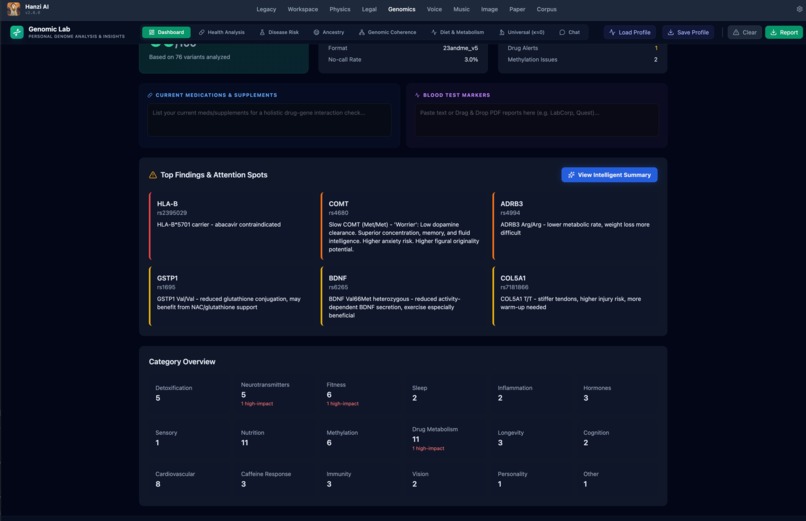Image resolution: width=806 pixels, height=521 pixels.
Task: Click the 'Drug Alerts' stat row
Action: 582,48
